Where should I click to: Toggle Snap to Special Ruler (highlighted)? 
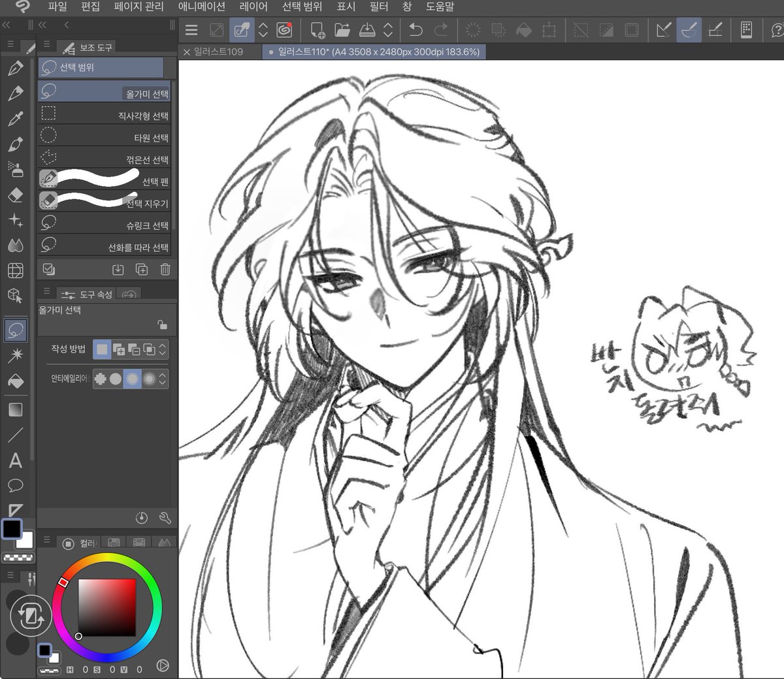tap(689, 30)
